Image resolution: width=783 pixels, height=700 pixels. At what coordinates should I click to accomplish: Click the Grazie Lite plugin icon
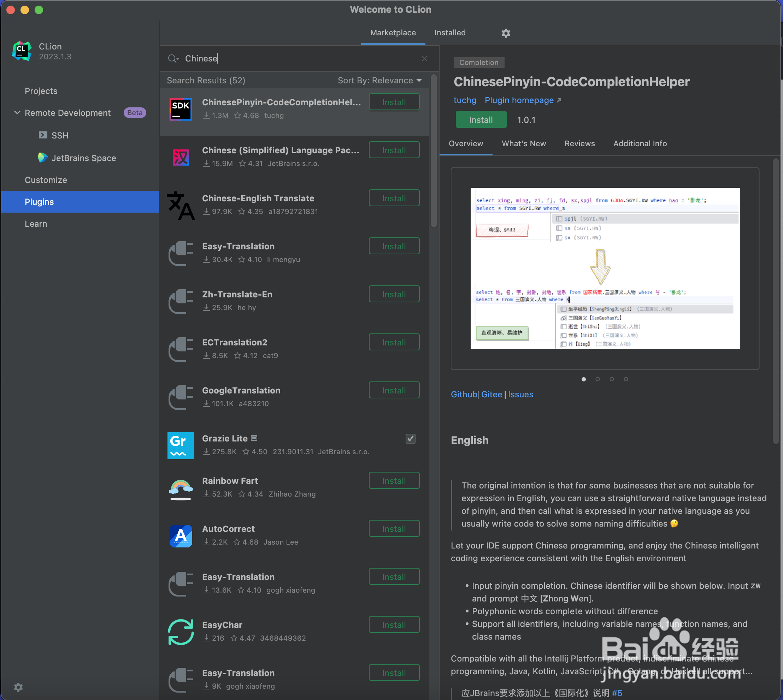[181, 445]
